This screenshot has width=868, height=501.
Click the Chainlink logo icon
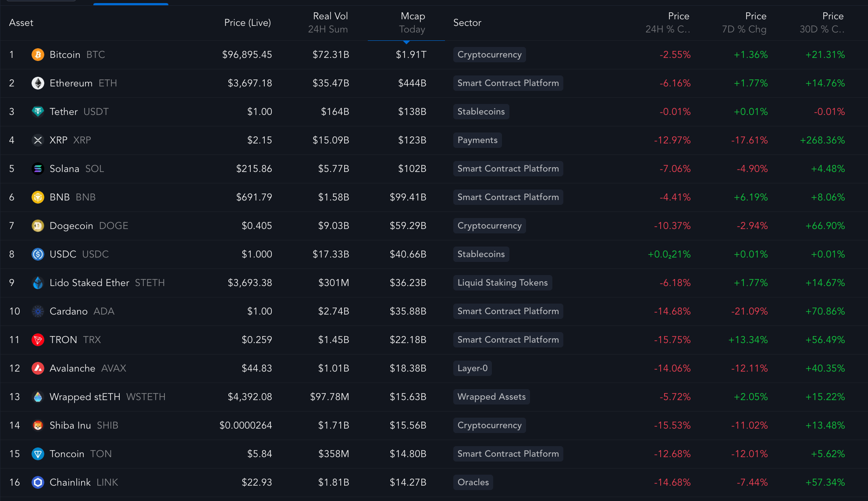coord(38,483)
